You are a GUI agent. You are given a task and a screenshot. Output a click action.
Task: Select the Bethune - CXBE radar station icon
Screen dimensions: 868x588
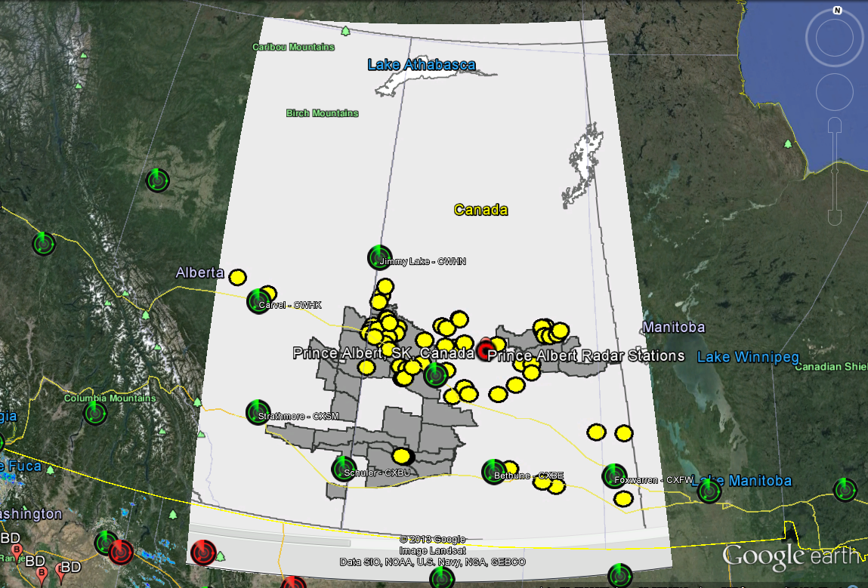click(x=494, y=472)
